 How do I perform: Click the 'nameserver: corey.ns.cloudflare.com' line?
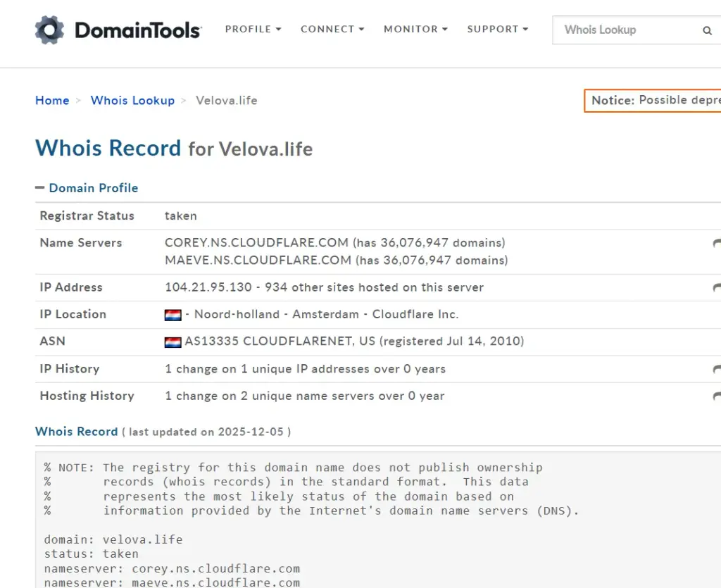tap(172, 569)
